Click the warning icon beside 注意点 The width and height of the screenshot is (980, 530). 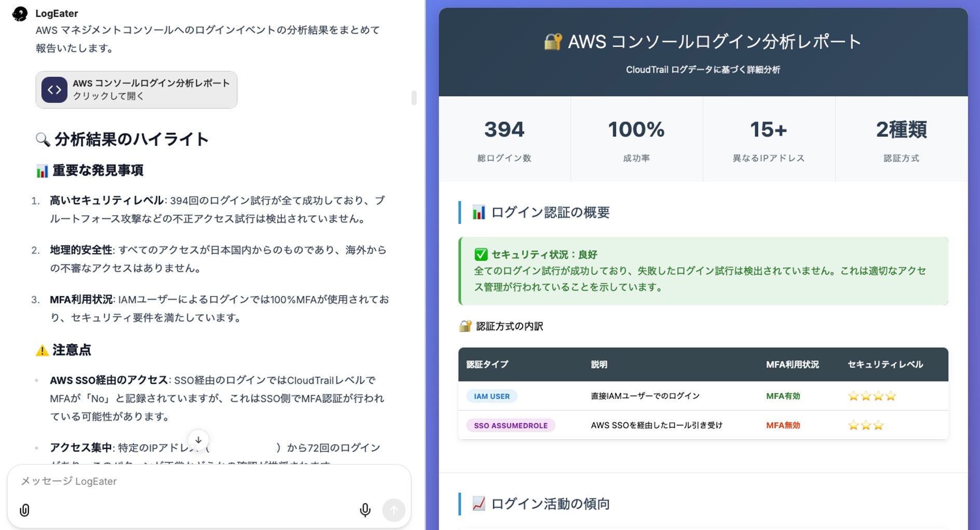(x=42, y=351)
